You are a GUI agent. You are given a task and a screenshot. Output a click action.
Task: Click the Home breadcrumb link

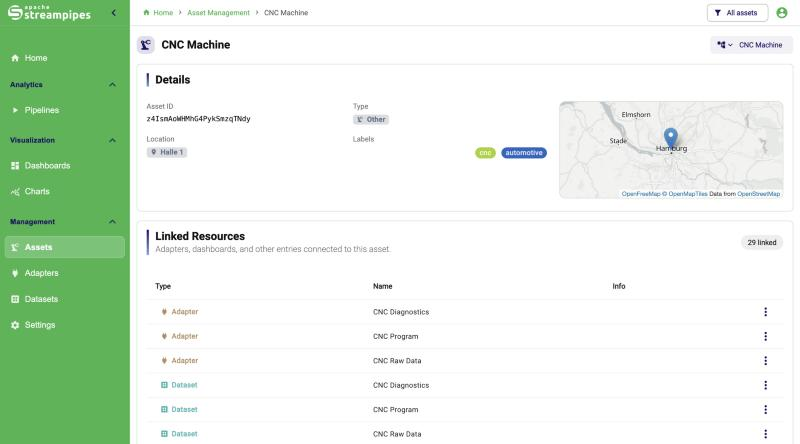158,13
